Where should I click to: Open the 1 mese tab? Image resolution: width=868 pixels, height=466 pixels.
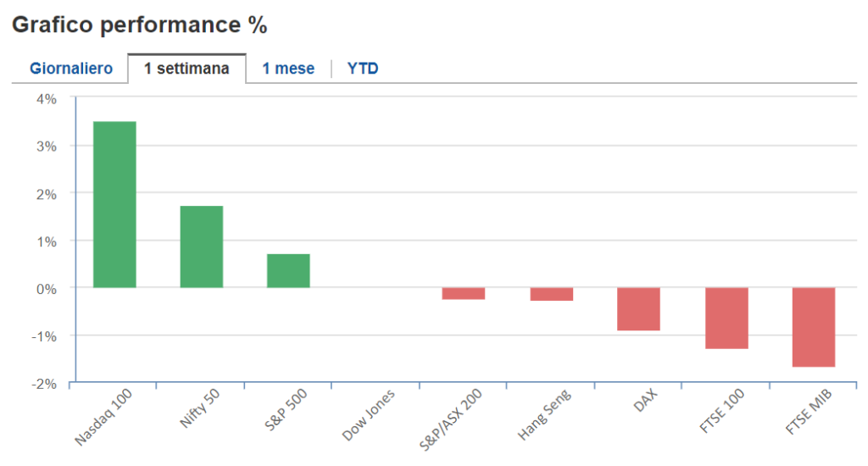[x=288, y=69]
